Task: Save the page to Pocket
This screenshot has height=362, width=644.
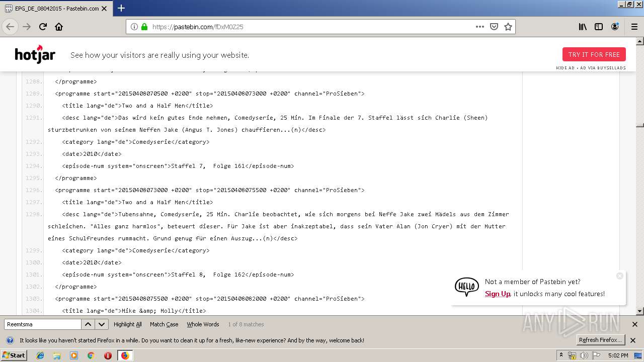Action: (x=494, y=27)
